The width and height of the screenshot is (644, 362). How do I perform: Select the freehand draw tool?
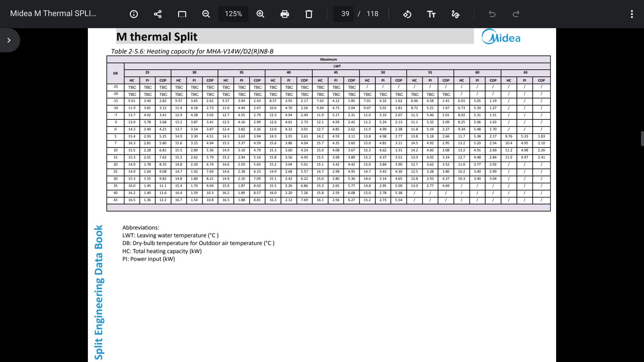455,14
